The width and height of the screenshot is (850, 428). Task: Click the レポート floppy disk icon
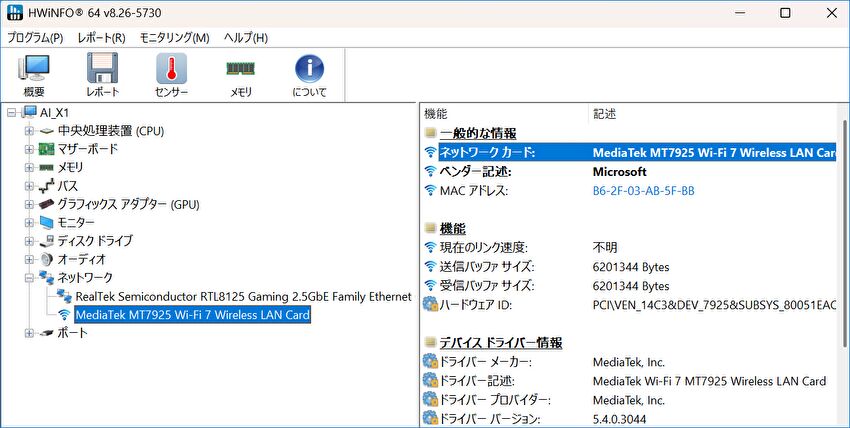[x=102, y=68]
